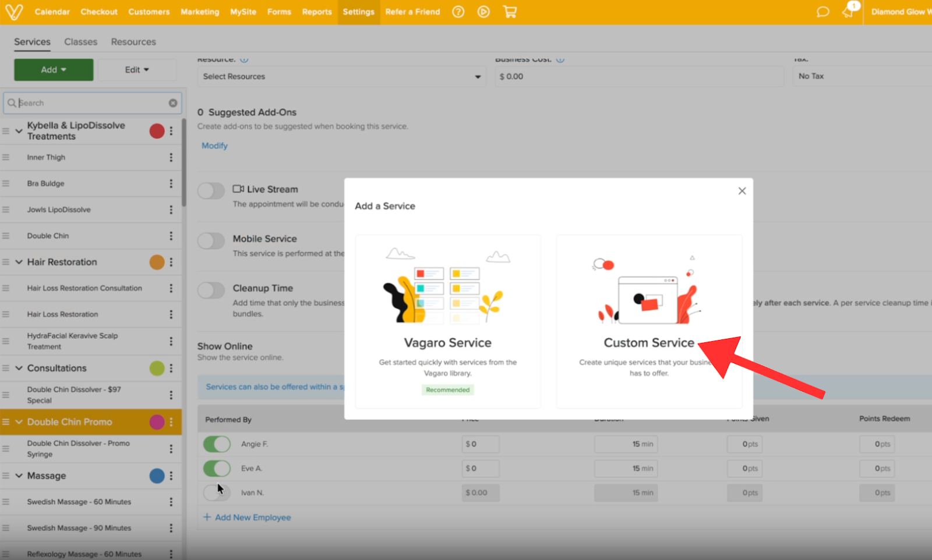Open the No Tax dropdown
Image resolution: width=932 pixels, height=560 pixels.
click(862, 76)
